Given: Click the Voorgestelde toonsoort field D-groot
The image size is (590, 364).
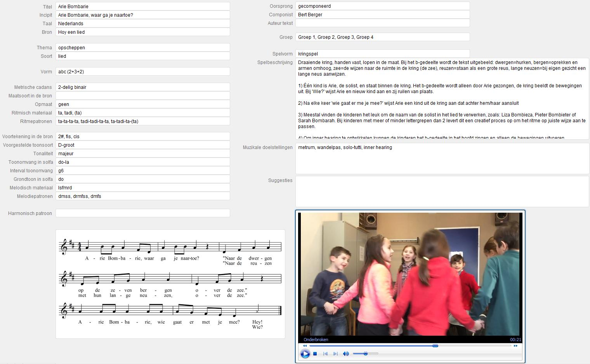Looking at the screenshot, I should tap(142, 145).
